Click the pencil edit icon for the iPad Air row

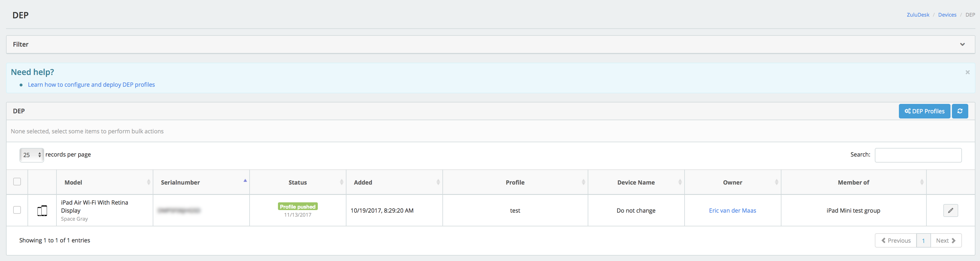[x=950, y=210]
